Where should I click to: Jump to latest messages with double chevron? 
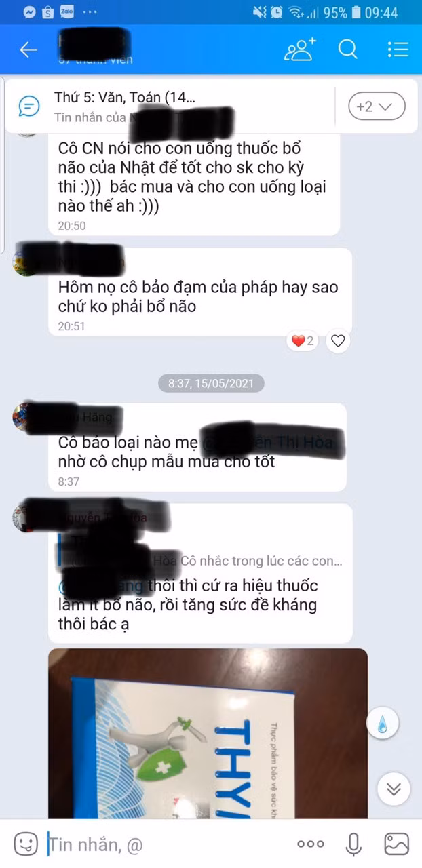pos(394,789)
